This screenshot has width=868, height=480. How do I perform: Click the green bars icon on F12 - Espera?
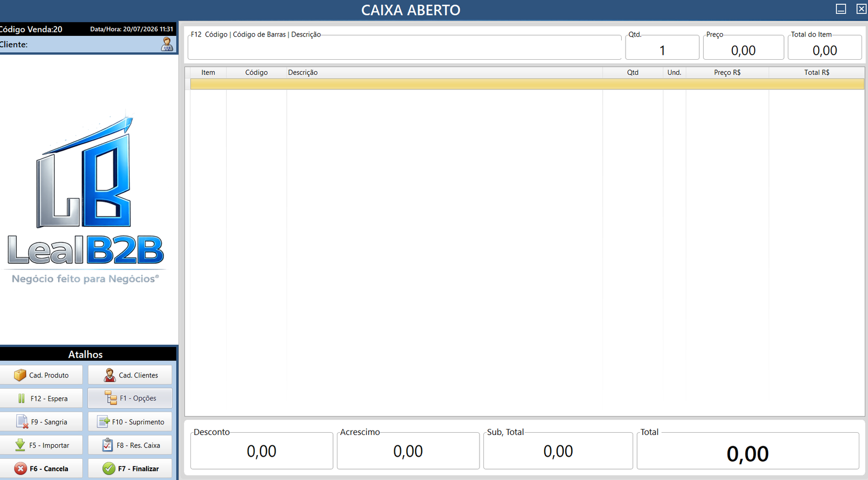21,399
